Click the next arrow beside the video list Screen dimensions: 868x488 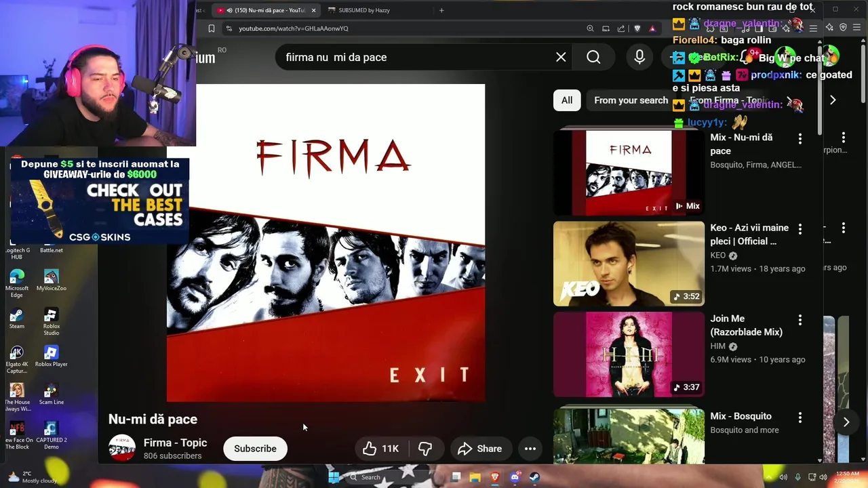(x=846, y=422)
